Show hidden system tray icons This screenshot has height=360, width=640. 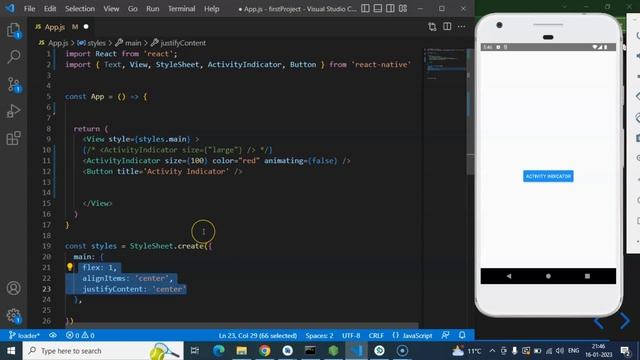(x=493, y=351)
